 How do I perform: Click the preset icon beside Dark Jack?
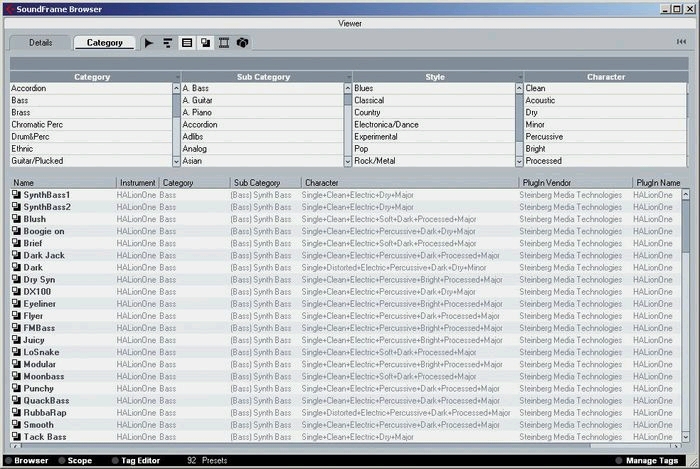pos(17,255)
